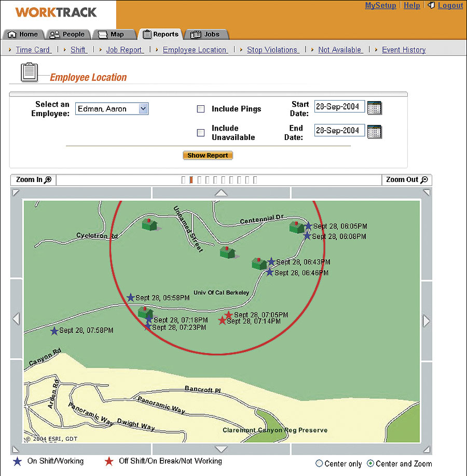Pan map toward top-right corner arrow
The width and height of the screenshot is (467, 476).
(x=427, y=192)
